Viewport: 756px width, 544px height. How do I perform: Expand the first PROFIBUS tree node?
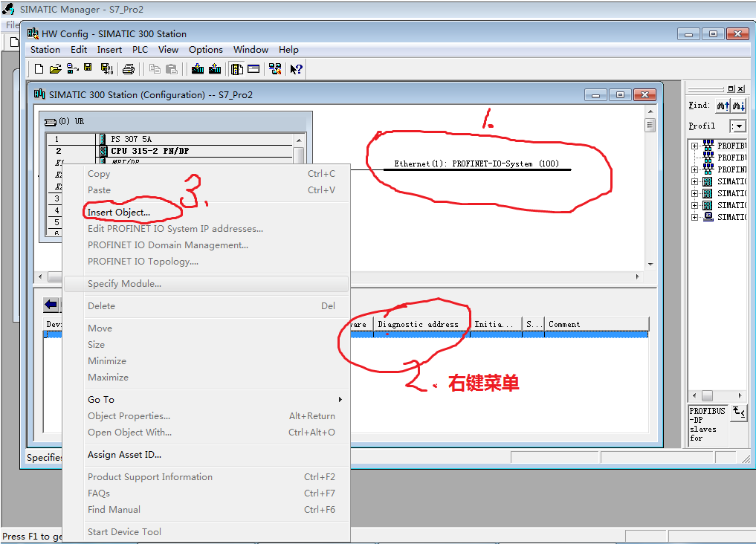click(x=695, y=146)
